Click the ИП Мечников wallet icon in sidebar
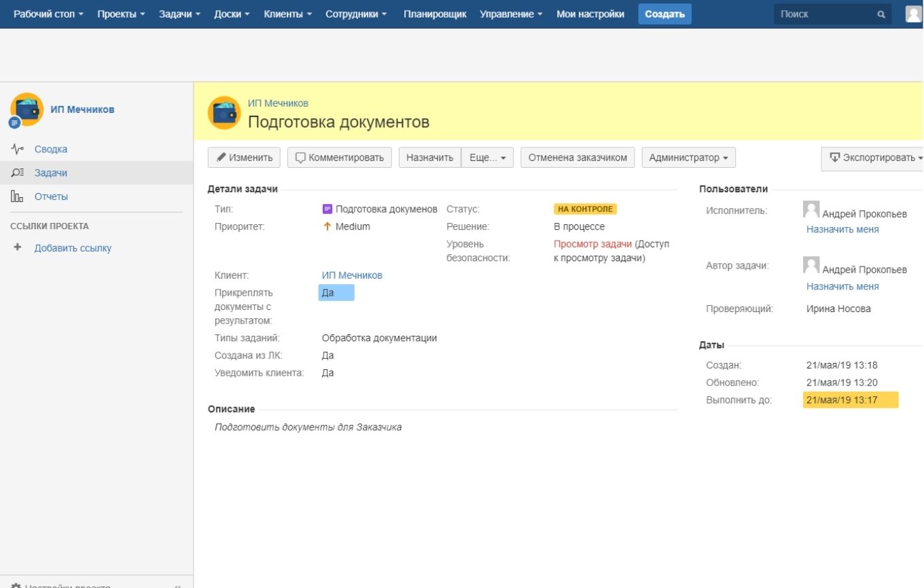This screenshot has height=588, width=924. tap(26, 110)
